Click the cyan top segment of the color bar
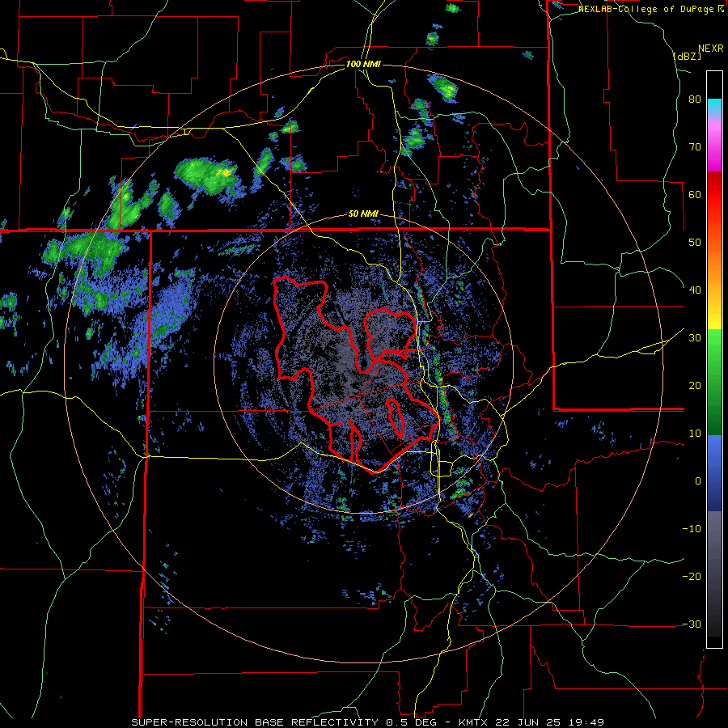The image size is (728, 728). [714, 105]
